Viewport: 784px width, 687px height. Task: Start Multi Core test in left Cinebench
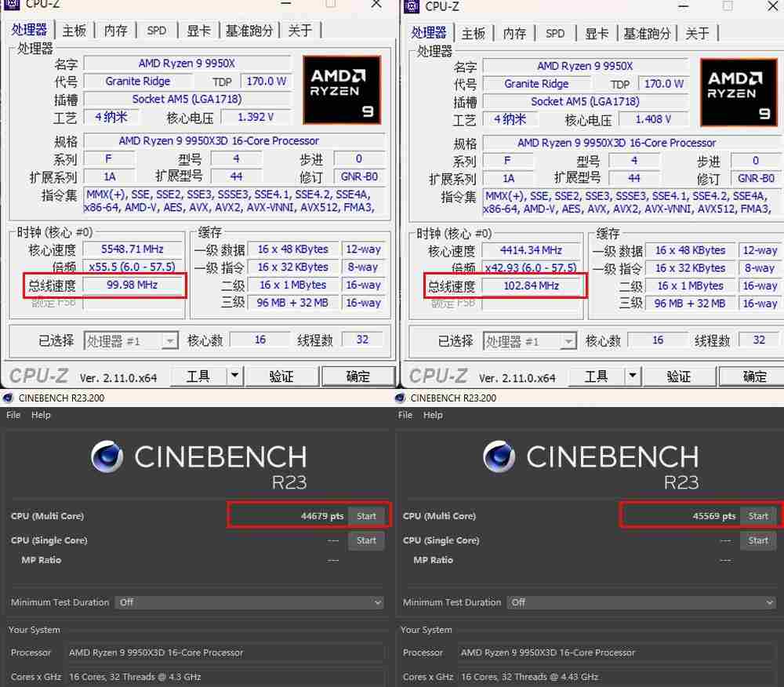(x=366, y=516)
